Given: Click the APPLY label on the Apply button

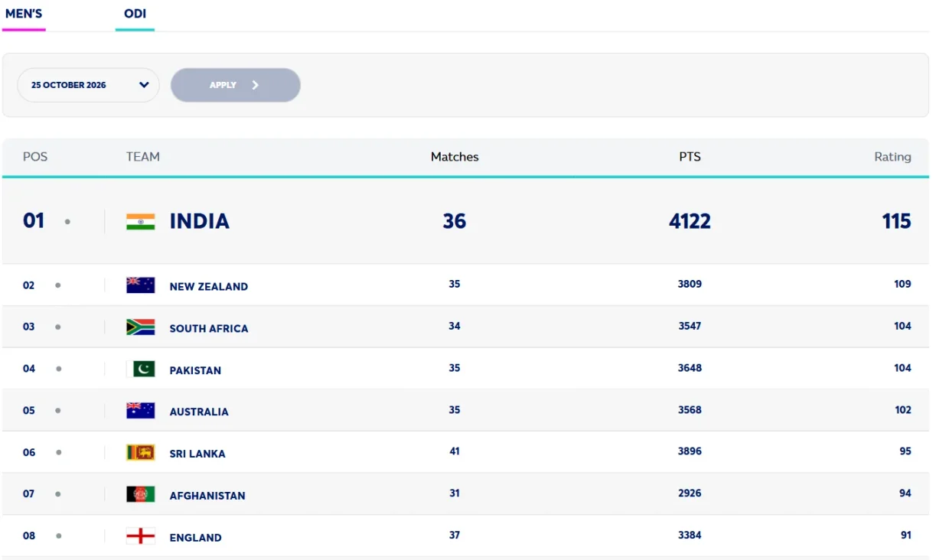Looking at the screenshot, I should pos(223,85).
